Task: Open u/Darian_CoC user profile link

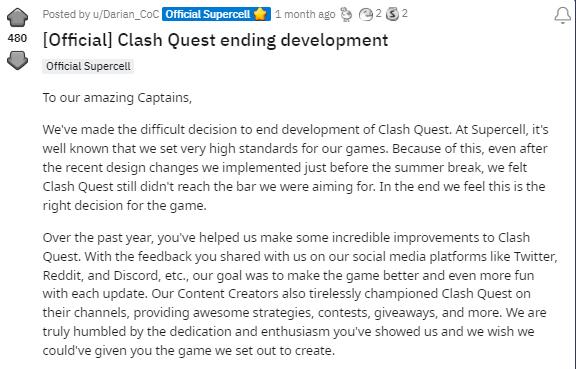Action: click(x=126, y=14)
